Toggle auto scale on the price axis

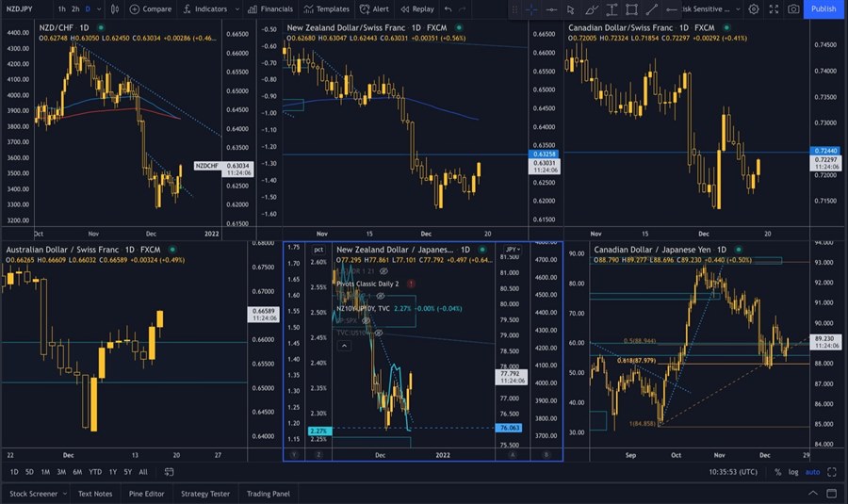pyautogui.click(x=812, y=471)
